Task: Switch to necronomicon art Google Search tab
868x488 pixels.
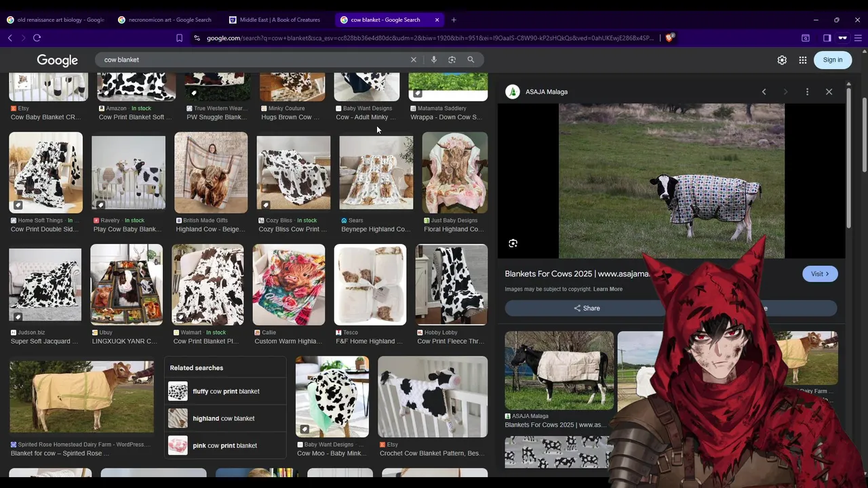Action: point(165,20)
